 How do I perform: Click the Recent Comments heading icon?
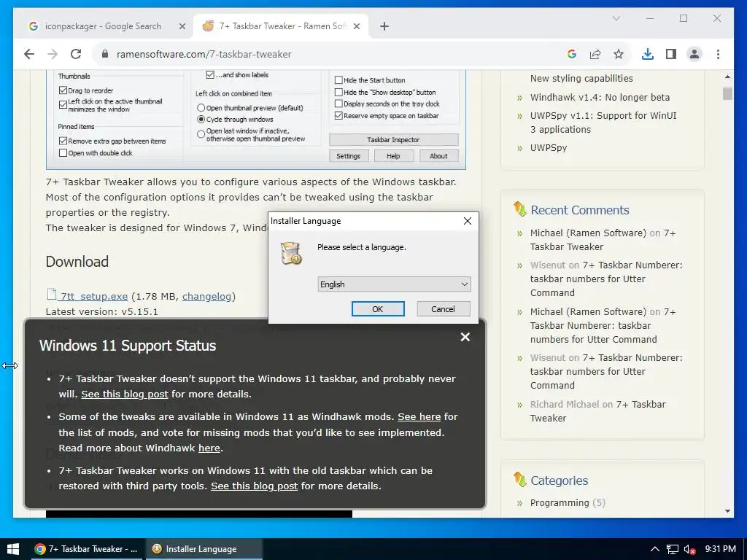(x=519, y=209)
